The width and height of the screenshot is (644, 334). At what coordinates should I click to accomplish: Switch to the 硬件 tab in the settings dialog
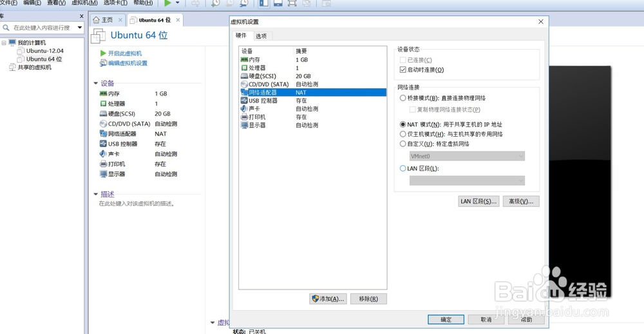241,36
